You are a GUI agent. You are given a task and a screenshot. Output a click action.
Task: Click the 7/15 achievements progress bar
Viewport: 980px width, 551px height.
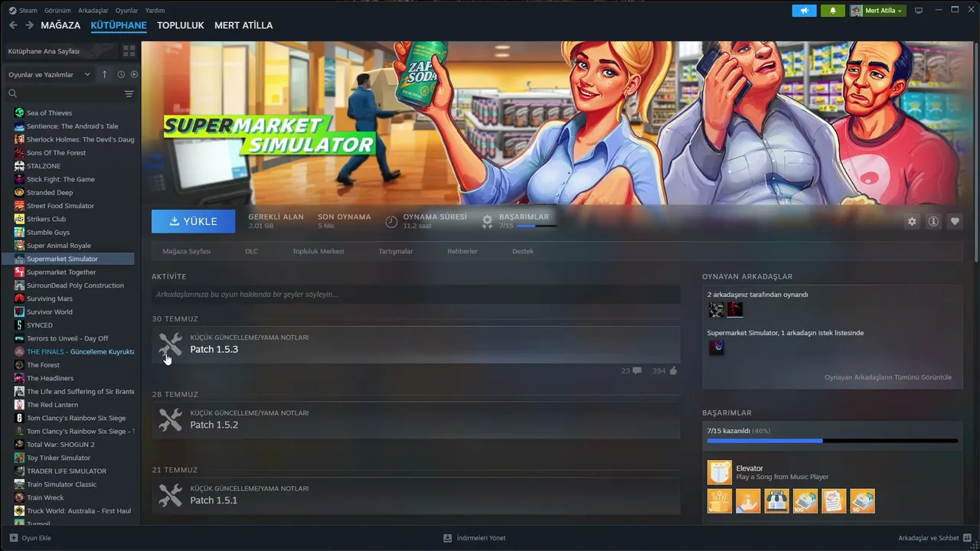pos(832,441)
